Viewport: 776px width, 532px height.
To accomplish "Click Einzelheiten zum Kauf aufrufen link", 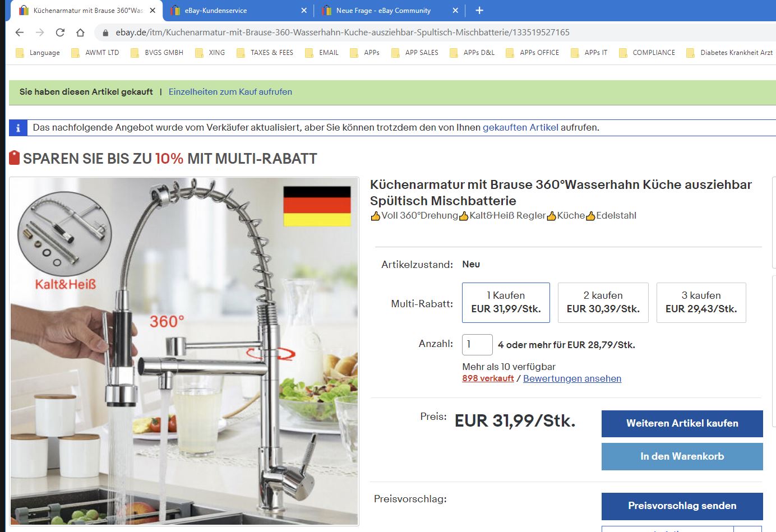I will (230, 92).
